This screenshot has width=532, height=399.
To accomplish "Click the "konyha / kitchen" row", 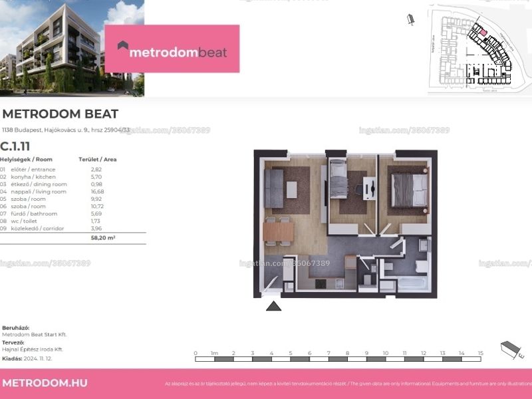I will [51, 177].
